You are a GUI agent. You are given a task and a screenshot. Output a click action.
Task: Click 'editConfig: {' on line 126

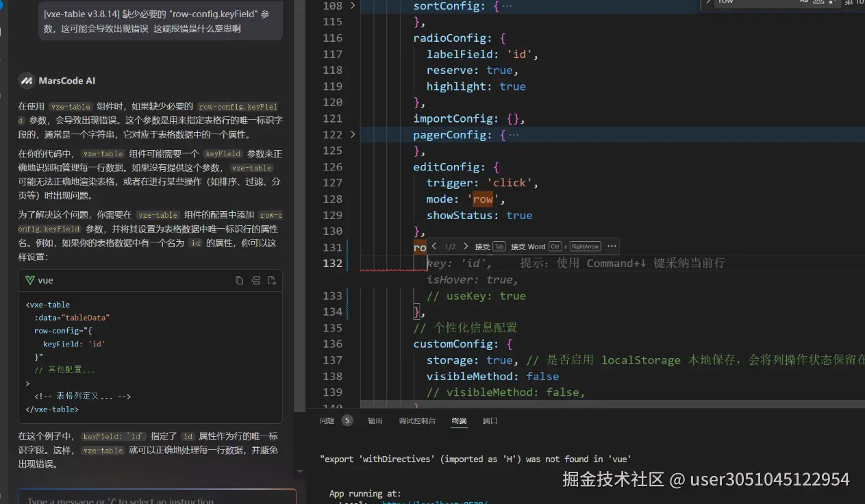pos(456,166)
